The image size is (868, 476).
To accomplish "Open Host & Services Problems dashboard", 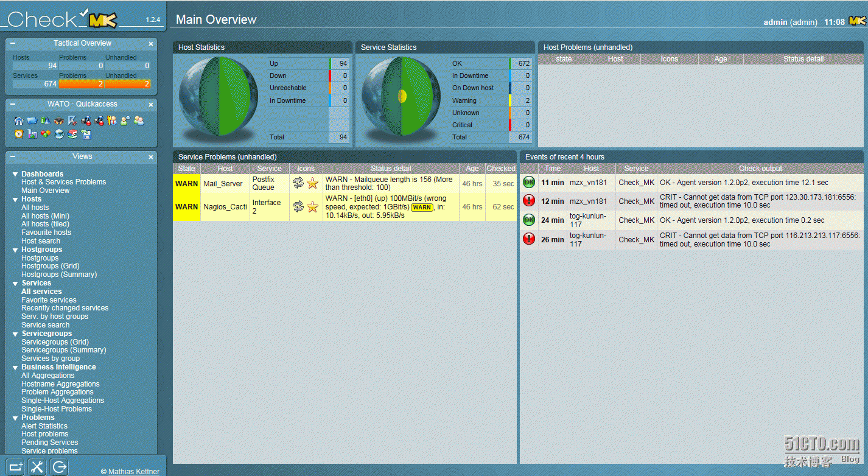I will pyautogui.click(x=64, y=182).
